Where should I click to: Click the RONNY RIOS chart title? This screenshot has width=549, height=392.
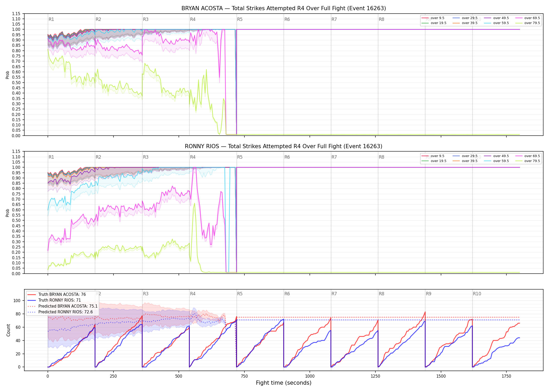pos(284,146)
